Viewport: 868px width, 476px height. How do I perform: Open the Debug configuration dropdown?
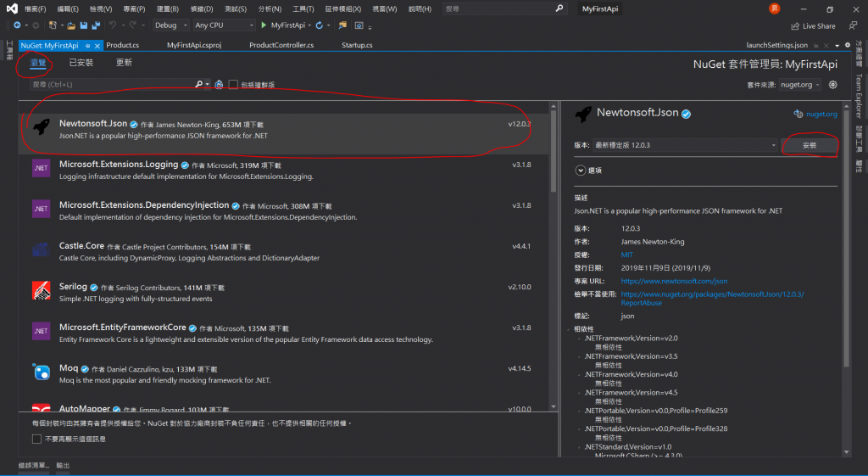170,25
